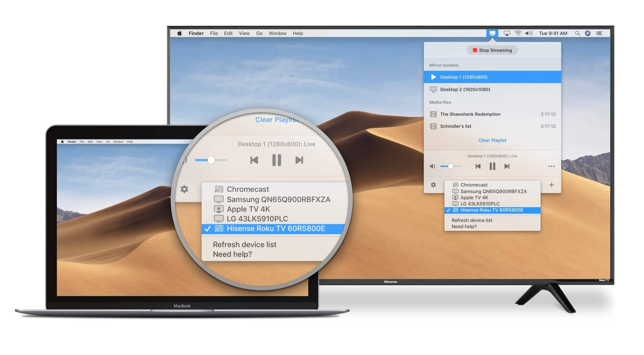Click the plus (+) add button
644x355 pixels.
pos(552,185)
